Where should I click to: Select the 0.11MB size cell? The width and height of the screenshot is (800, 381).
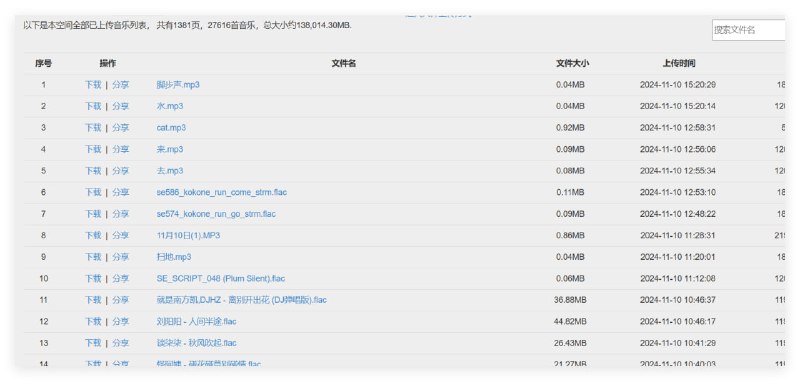[x=570, y=192]
